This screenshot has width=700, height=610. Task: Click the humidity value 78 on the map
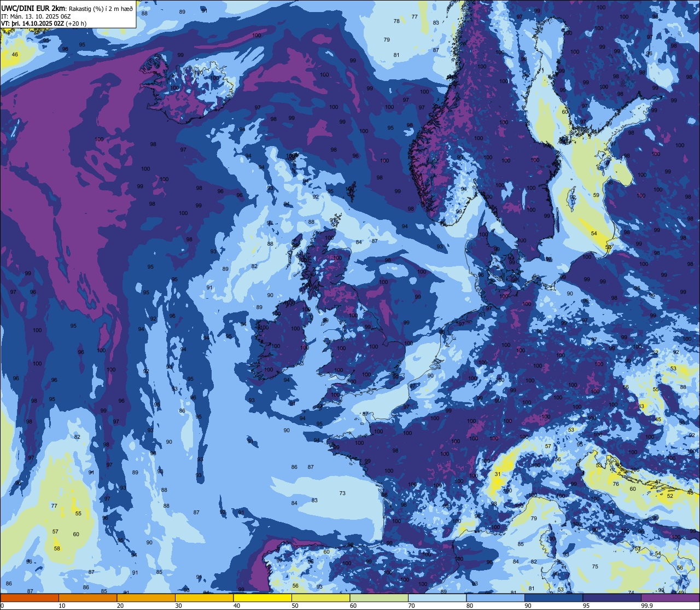click(x=396, y=21)
